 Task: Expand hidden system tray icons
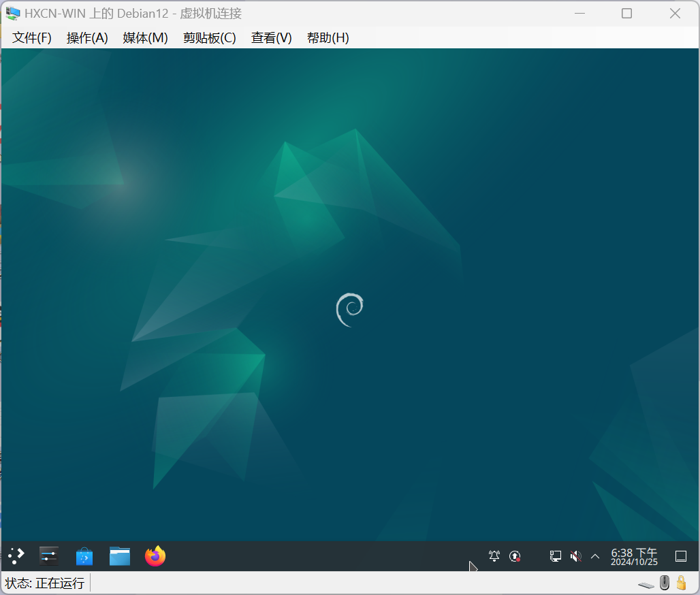point(595,556)
